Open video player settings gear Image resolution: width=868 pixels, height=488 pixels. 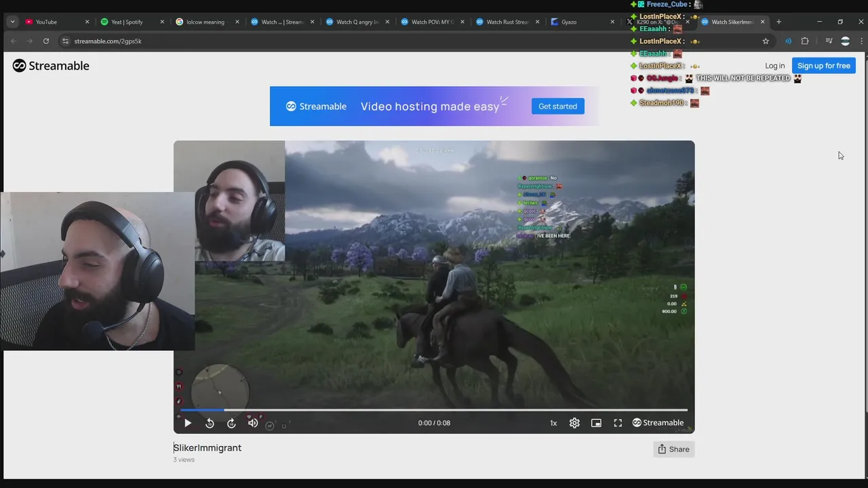[574, 423]
